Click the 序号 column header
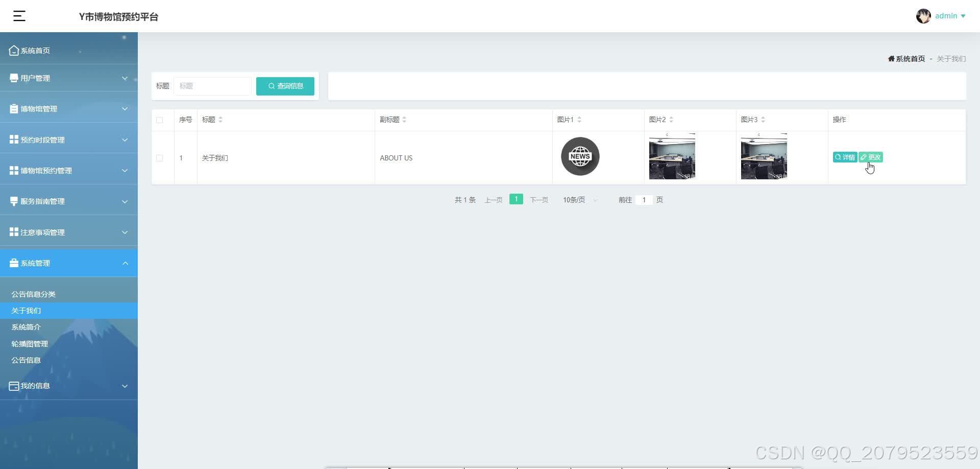The width and height of the screenshot is (980, 469). tap(185, 120)
